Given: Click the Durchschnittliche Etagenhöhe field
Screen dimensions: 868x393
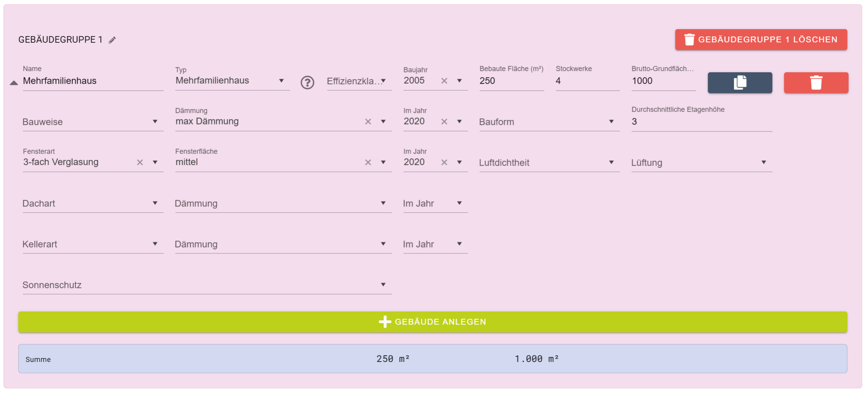Looking at the screenshot, I should click(x=701, y=122).
